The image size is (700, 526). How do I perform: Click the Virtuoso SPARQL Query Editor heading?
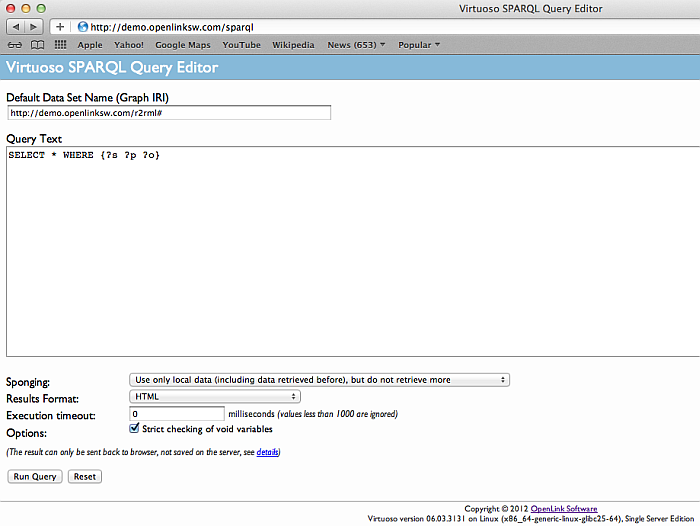pos(112,67)
